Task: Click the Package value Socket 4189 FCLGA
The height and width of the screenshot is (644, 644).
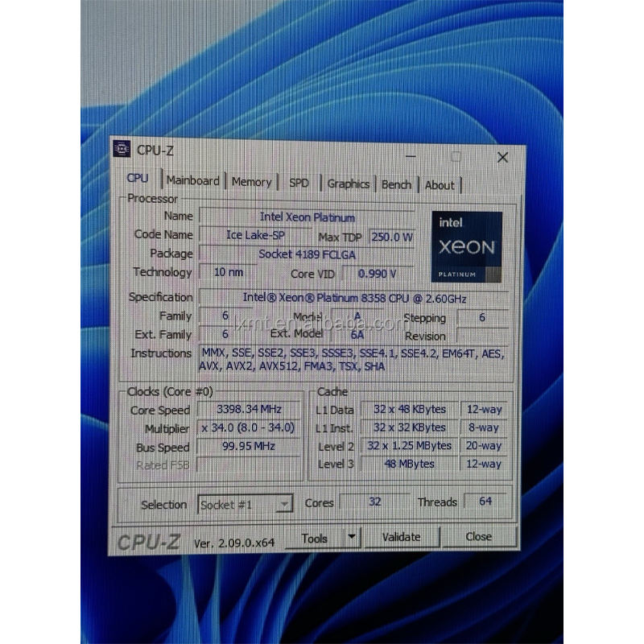Action: click(307, 254)
